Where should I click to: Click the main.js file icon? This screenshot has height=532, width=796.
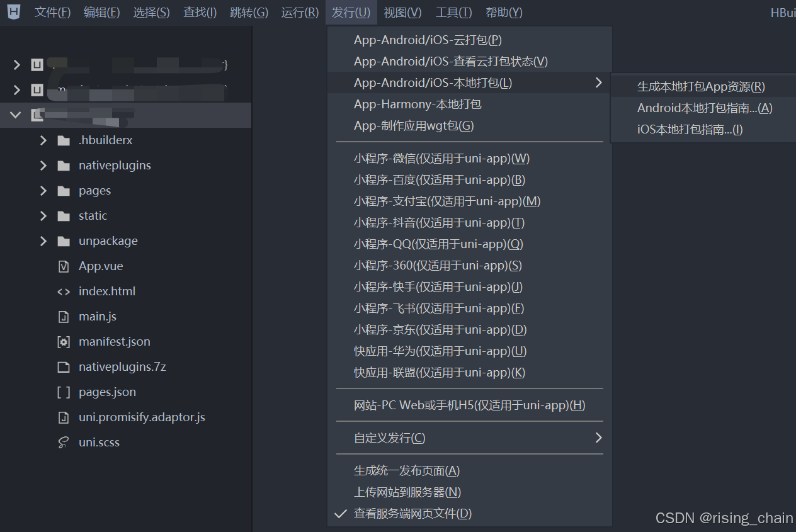pyautogui.click(x=64, y=317)
